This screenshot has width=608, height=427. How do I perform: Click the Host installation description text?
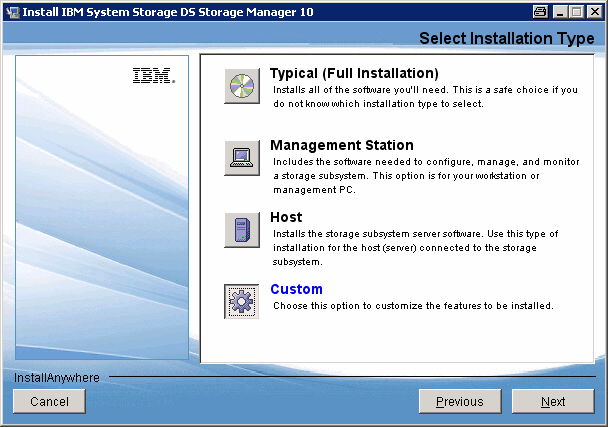coord(425,247)
